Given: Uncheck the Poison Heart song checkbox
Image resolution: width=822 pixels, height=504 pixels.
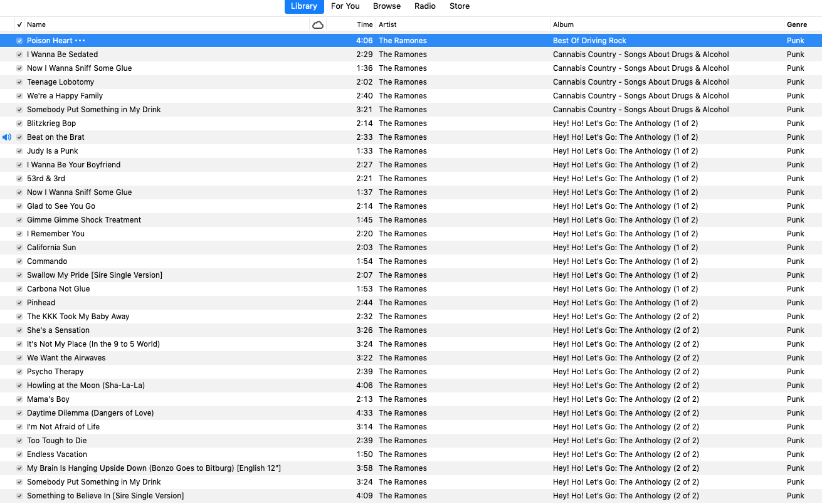Looking at the screenshot, I should [x=19, y=41].
